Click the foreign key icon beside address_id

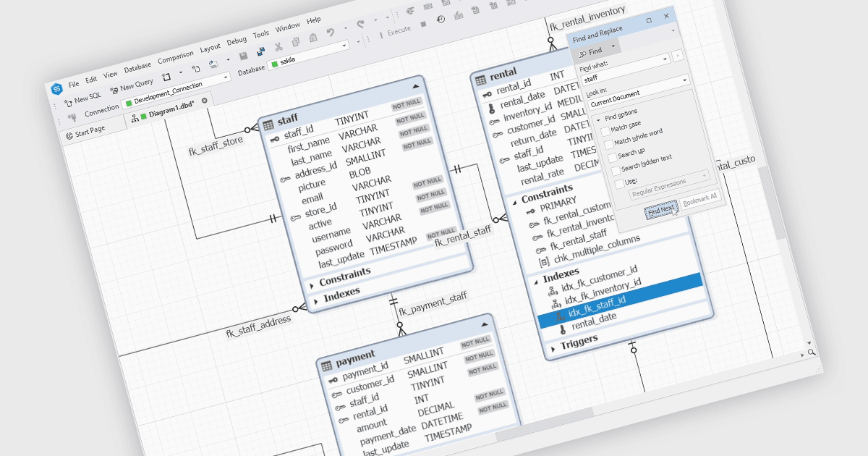click(286, 178)
